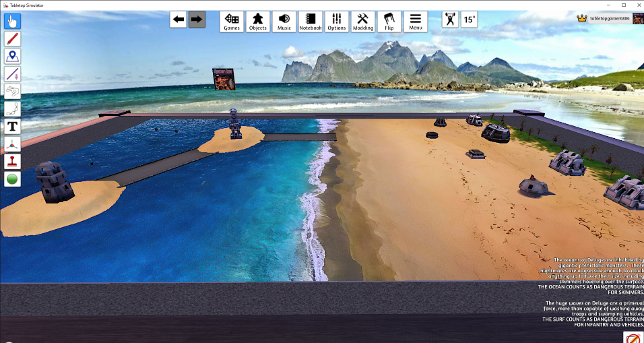644x343 pixels.
Task: Select the Joint chain tool
Action: (12, 109)
